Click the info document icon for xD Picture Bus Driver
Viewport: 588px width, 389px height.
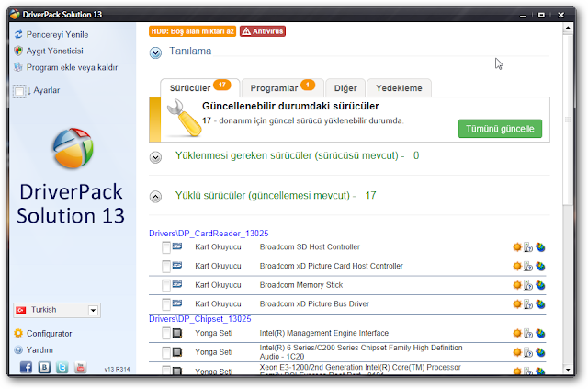click(x=528, y=304)
